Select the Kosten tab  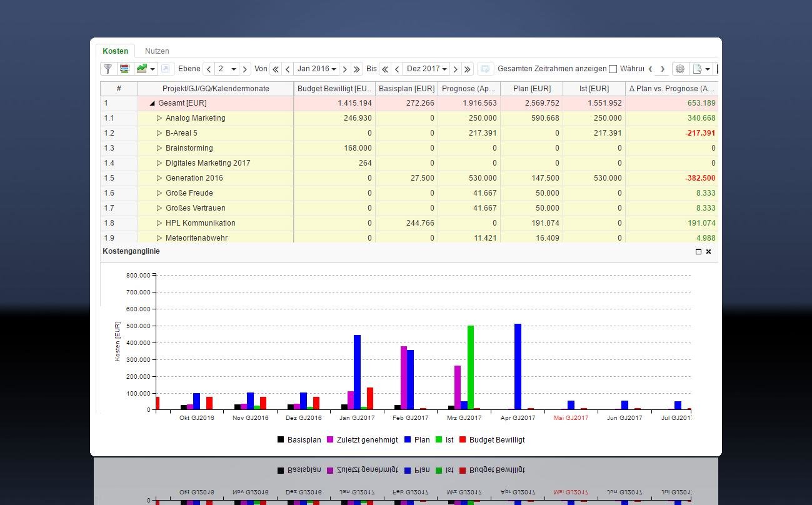tap(115, 51)
